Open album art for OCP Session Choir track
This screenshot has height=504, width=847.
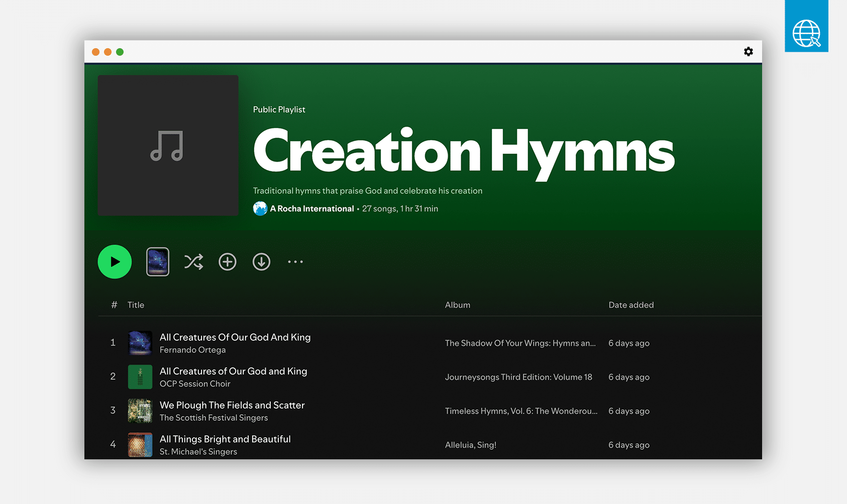coord(140,377)
